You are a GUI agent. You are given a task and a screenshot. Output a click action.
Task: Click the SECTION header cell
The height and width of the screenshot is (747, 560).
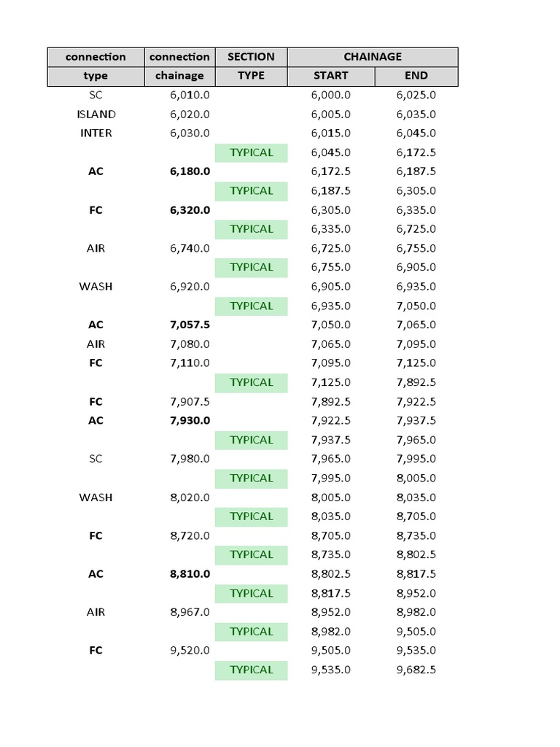(251, 57)
